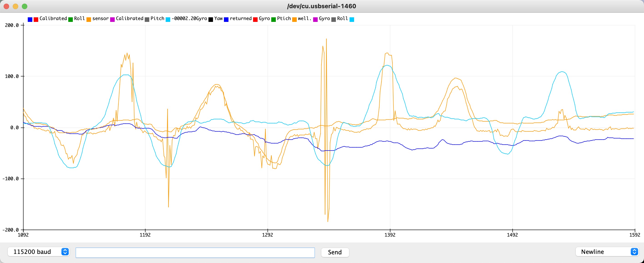Close the serial plotter window
This screenshot has height=263, width=644.
click(7, 6)
